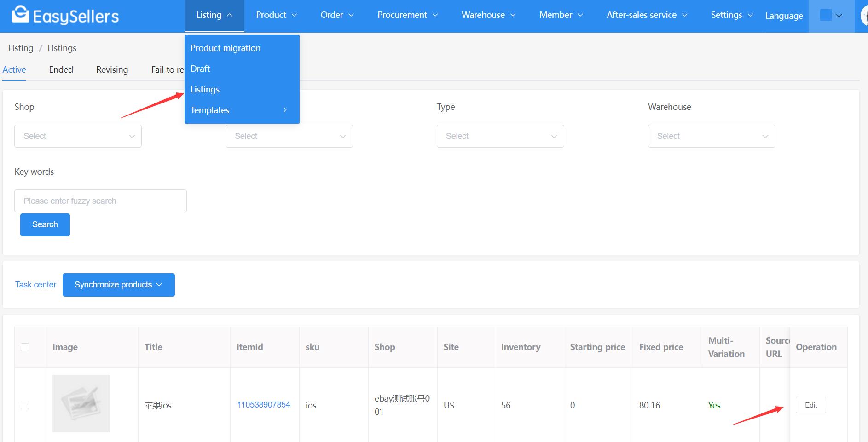This screenshot has height=442, width=868.
Task: Open the Shop select dropdown
Action: point(78,136)
